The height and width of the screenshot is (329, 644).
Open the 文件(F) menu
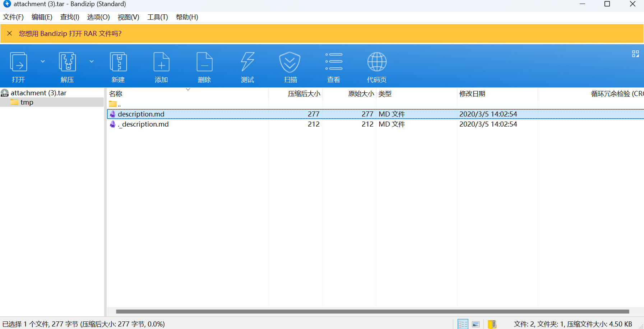click(x=13, y=17)
